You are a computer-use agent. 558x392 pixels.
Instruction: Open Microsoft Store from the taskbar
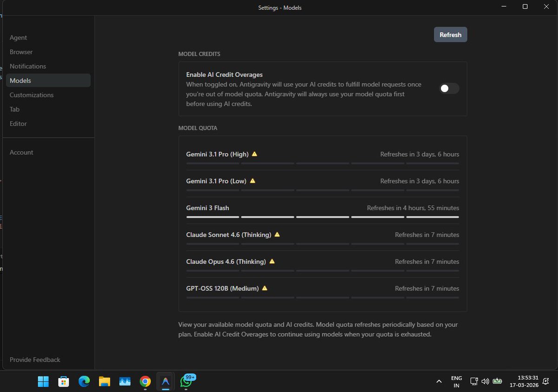tap(64, 382)
